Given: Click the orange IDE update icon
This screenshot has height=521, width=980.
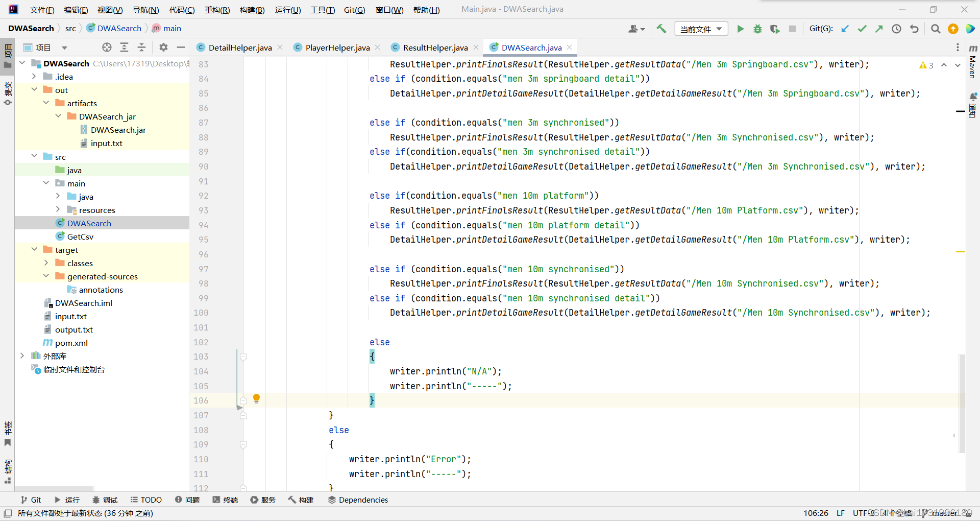Looking at the screenshot, I should (x=953, y=29).
